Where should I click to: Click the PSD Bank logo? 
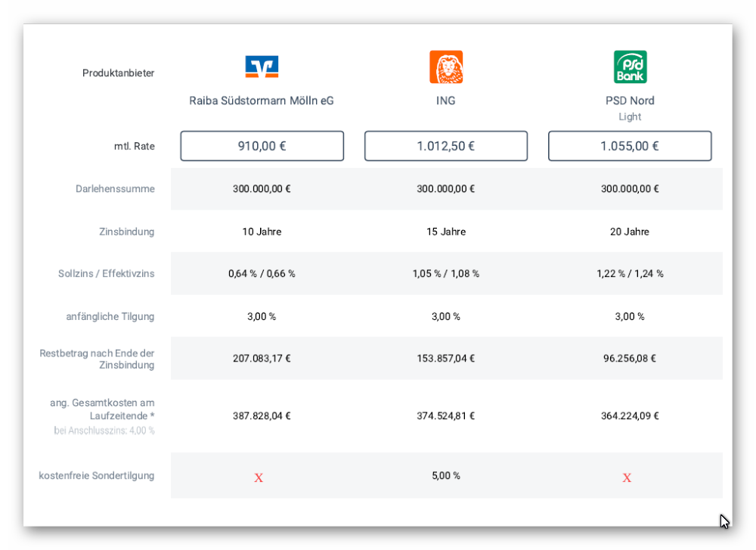(x=630, y=67)
